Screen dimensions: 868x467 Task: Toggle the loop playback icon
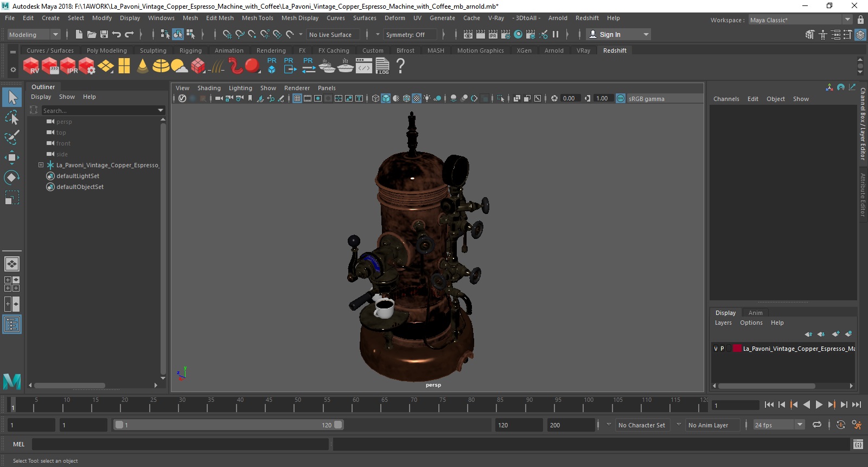coord(817,425)
